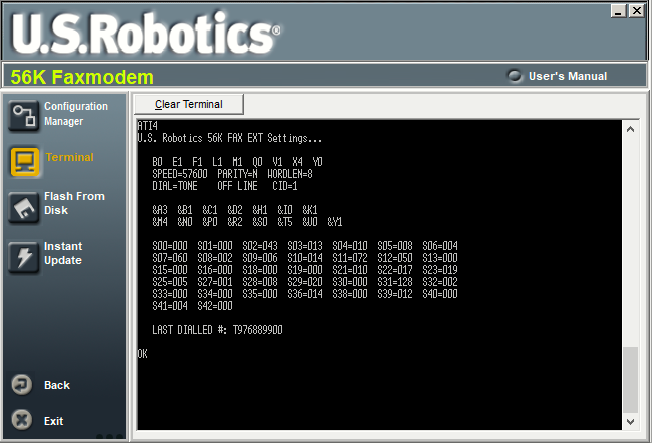652x444 pixels.
Task: Click the terminal scrollbar down arrow
Action: pyautogui.click(x=630, y=422)
